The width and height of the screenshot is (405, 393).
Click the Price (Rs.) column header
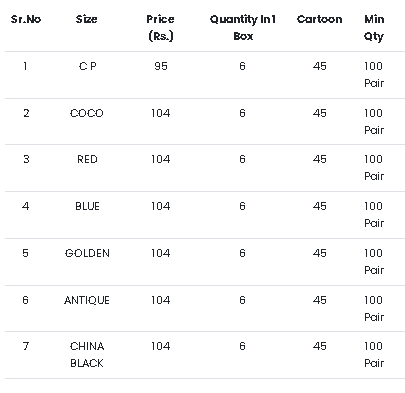coord(160,28)
